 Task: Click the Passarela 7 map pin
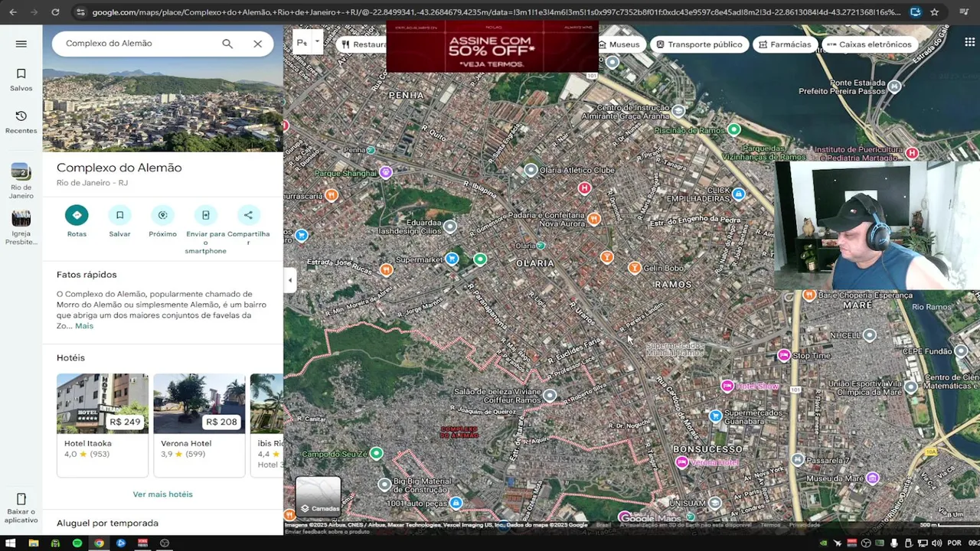pos(798,460)
